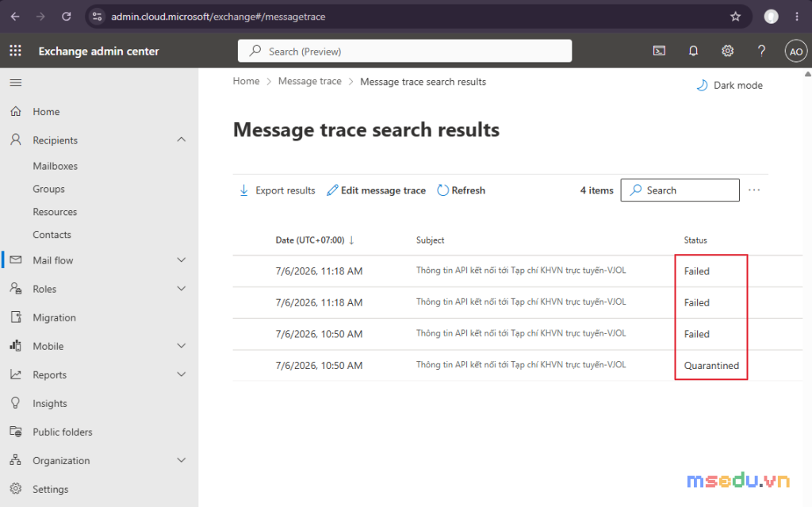Click the Organization icon in sidebar

tap(16, 460)
